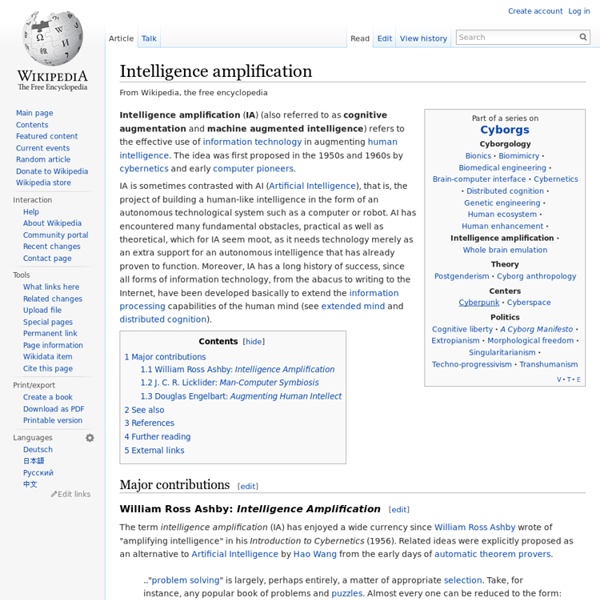The image size is (600, 600).
Task: Jump to 1.2 J. C. R. Licklider section
Action: 230,382
